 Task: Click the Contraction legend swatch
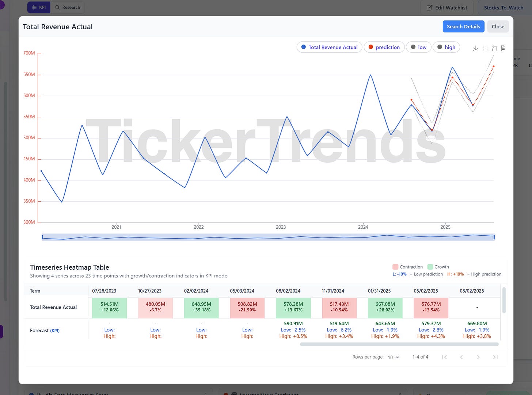[395, 267]
